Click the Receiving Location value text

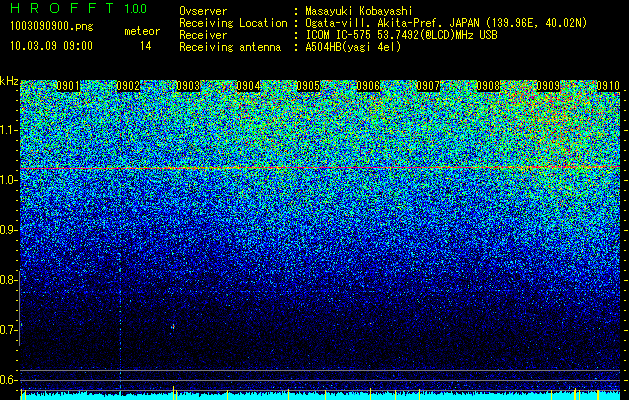(x=446, y=23)
